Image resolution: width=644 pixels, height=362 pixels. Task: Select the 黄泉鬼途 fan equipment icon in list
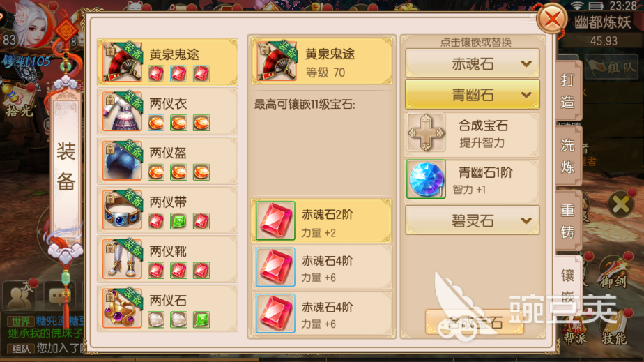coord(123,62)
